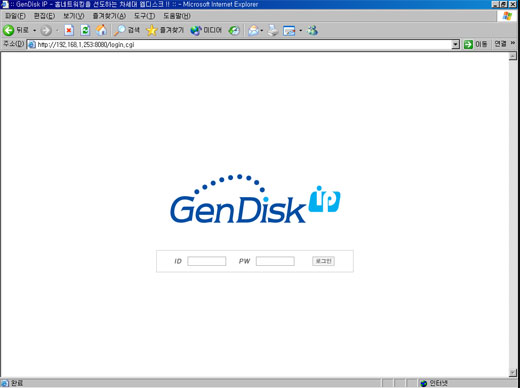Screen dimensions: 520x388
Task: Open the History clock icon
Action: tap(234, 30)
